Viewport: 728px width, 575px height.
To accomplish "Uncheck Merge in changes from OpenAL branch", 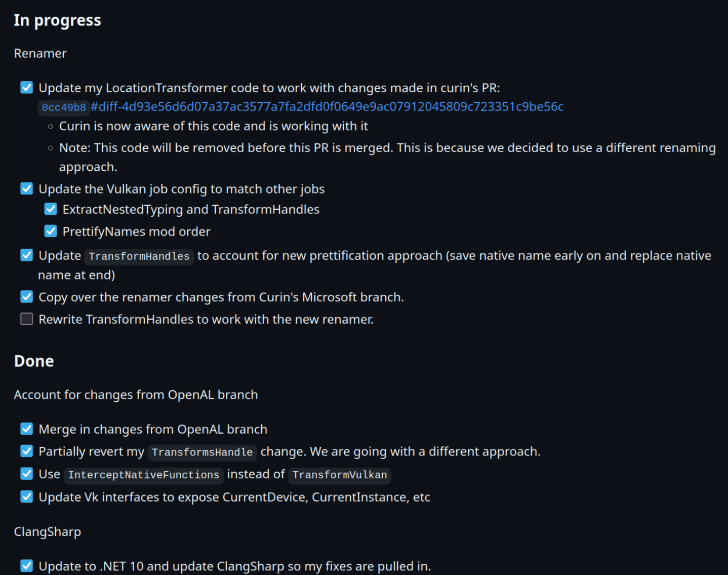I will click(x=27, y=429).
